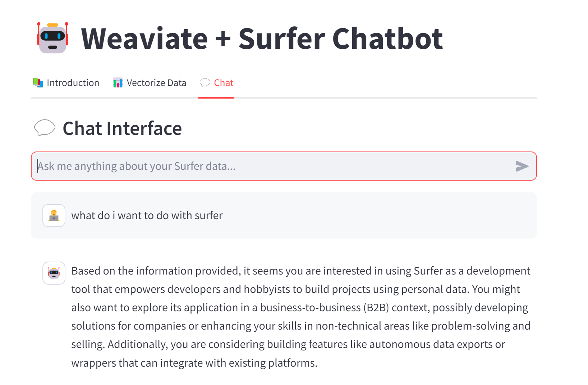Click the red underline beneath the Chat tab

pos(216,98)
